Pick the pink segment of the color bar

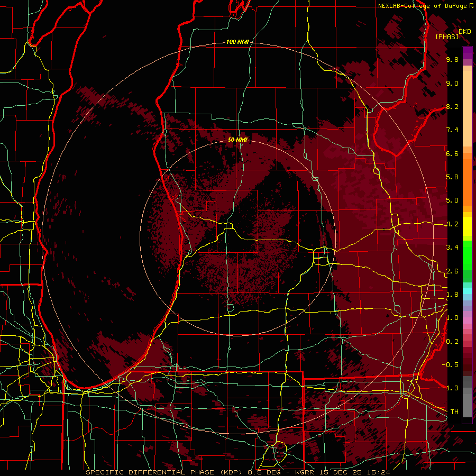click(467, 321)
